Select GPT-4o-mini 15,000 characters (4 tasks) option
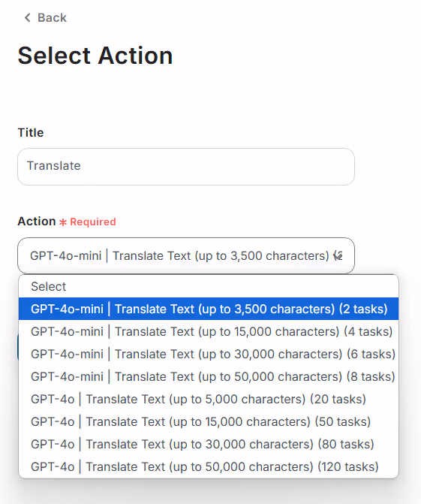421x504 pixels. (209, 331)
